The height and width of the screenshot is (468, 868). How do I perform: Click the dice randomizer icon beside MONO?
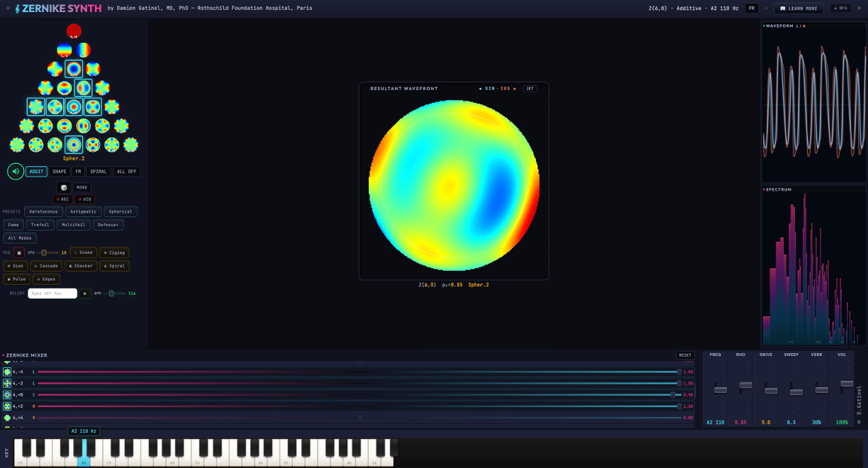(63, 187)
